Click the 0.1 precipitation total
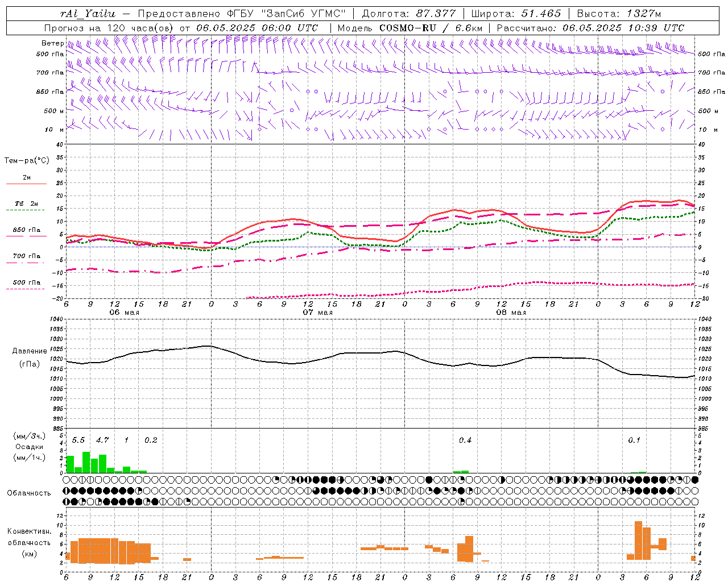The height and width of the screenshot is (582, 728). tap(634, 440)
